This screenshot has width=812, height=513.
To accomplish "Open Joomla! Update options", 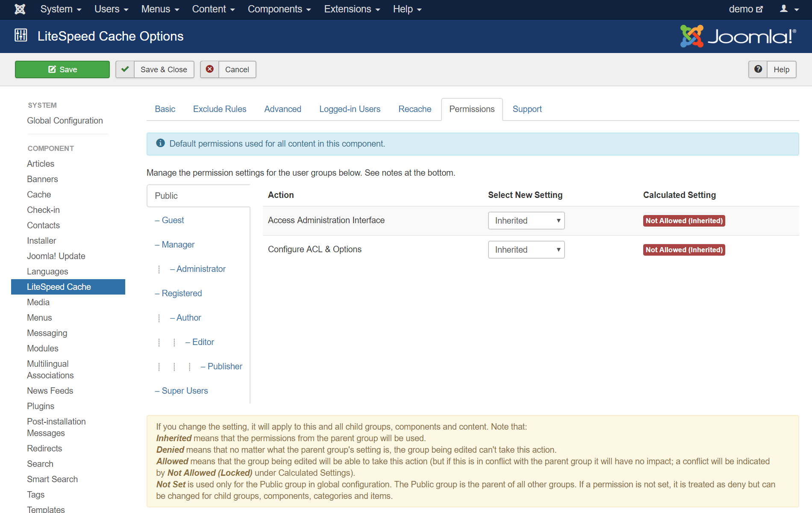I will (x=56, y=256).
